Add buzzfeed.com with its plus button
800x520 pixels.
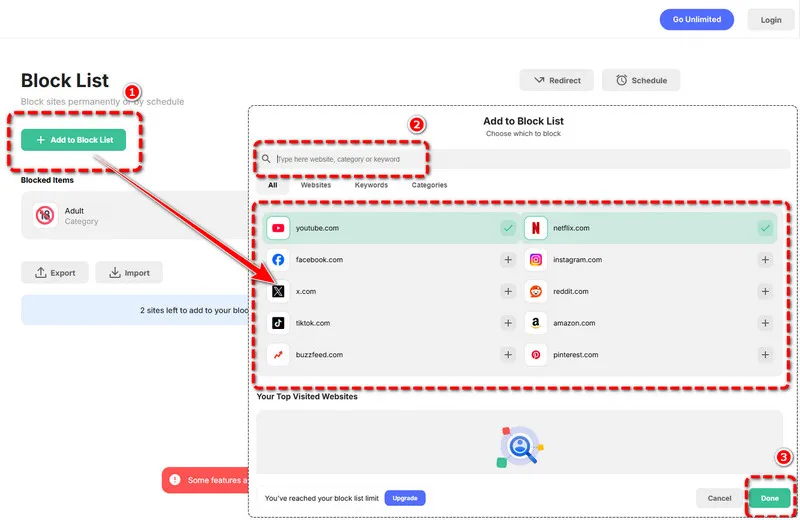pyautogui.click(x=508, y=355)
